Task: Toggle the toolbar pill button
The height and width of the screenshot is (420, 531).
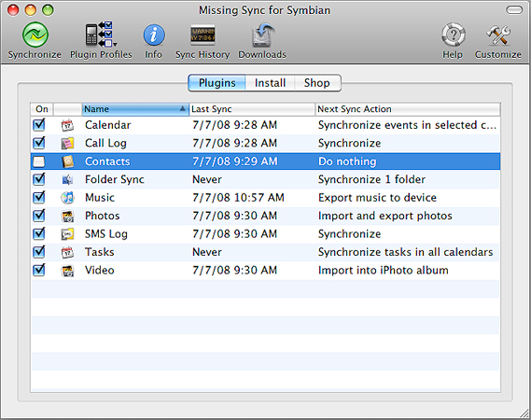Action: pyautogui.click(x=514, y=10)
